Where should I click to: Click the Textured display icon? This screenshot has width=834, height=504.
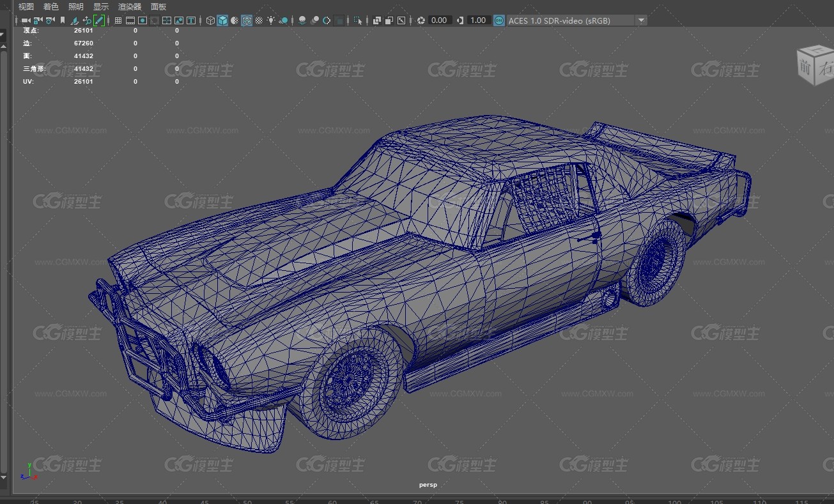pos(259,20)
